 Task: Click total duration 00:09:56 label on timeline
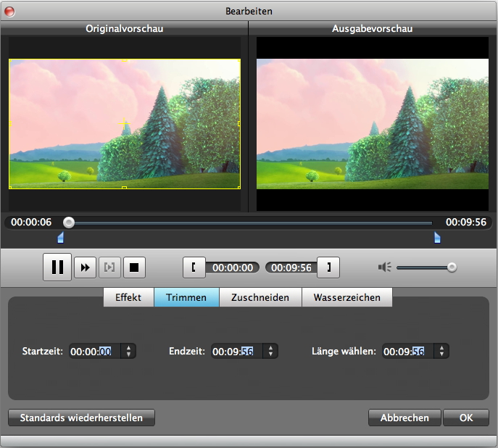466,222
